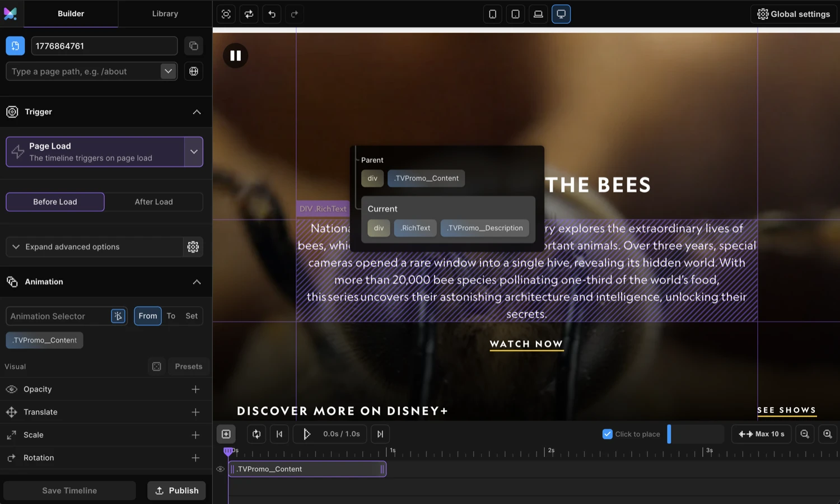Open the page path dropdown

[168, 71]
